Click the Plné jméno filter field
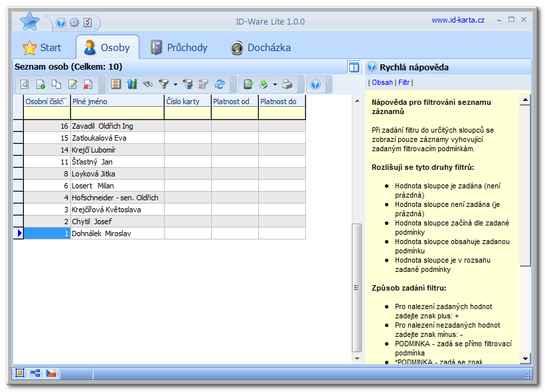 coord(117,113)
